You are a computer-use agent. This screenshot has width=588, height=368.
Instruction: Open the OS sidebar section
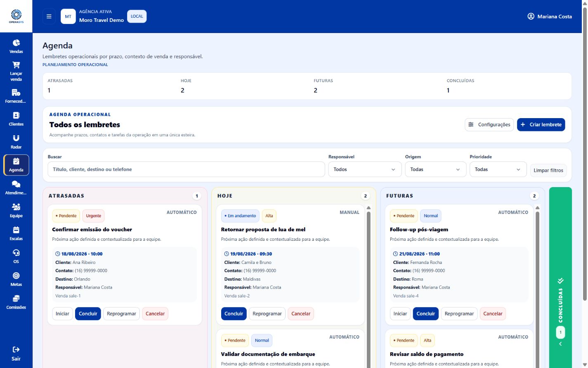[16, 256]
